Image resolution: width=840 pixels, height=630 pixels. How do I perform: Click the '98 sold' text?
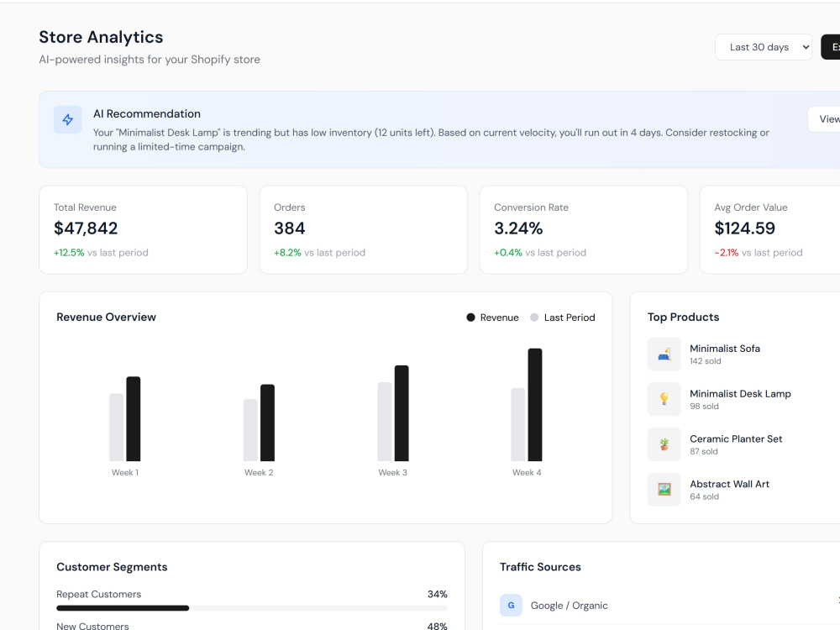click(x=705, y=406)
